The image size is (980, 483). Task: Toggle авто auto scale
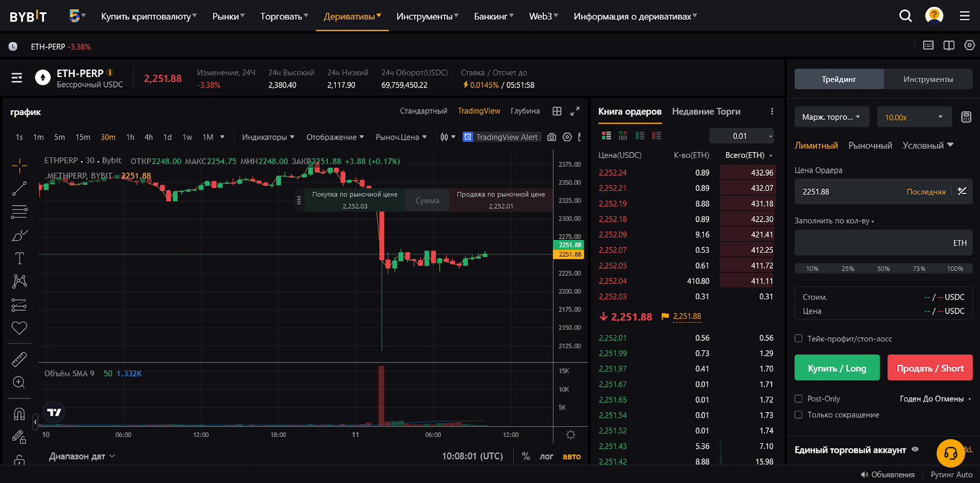click(571, 456)
